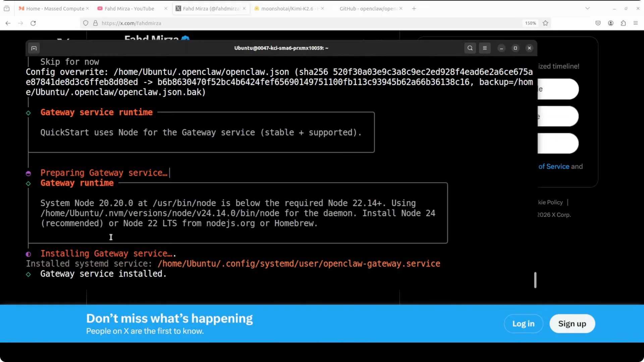
Task: Minimize the Firefox browser window
Action: click(x=614, y=8)
